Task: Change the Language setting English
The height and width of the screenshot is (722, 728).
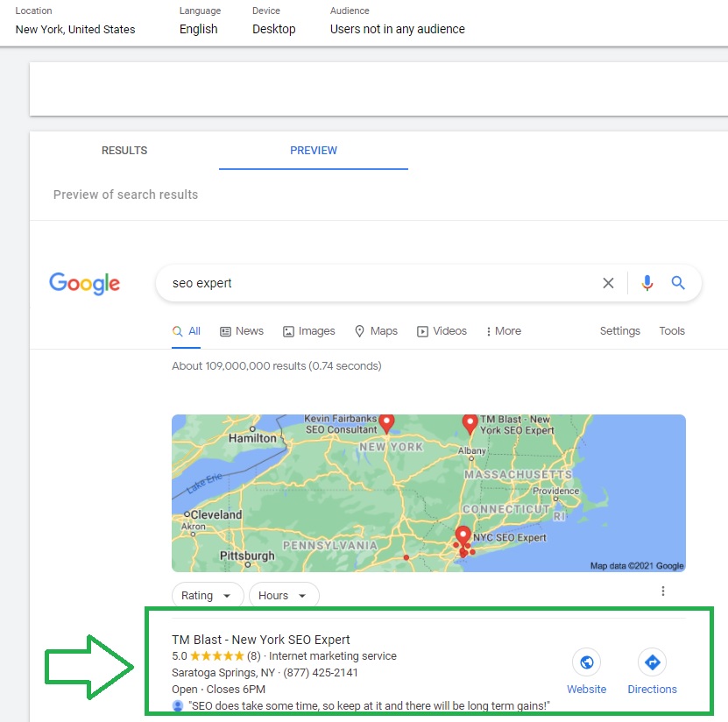Action: 198,29
